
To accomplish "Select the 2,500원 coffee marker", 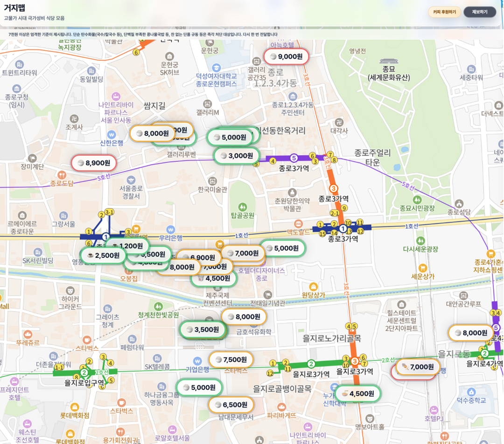I will coord(103,255).
